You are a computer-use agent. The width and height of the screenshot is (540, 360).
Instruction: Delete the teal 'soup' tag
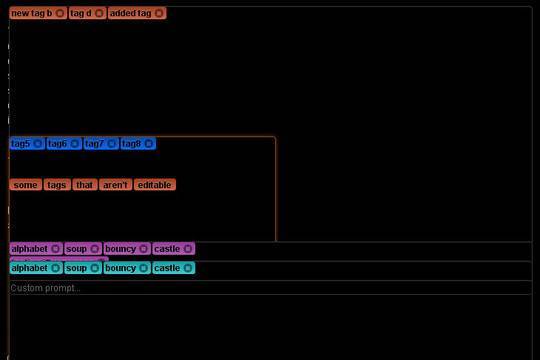point(95,268)
